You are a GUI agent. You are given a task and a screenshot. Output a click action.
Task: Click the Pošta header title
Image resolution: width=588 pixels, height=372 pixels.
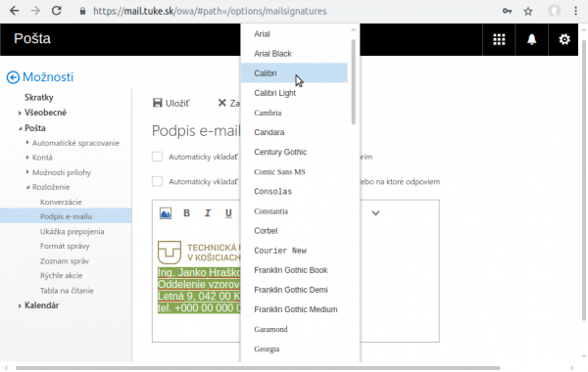[x=32, y=38]
